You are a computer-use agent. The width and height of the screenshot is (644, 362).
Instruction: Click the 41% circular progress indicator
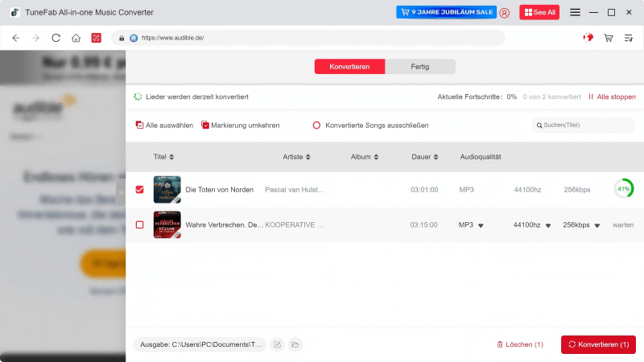(x=623, y=189)
